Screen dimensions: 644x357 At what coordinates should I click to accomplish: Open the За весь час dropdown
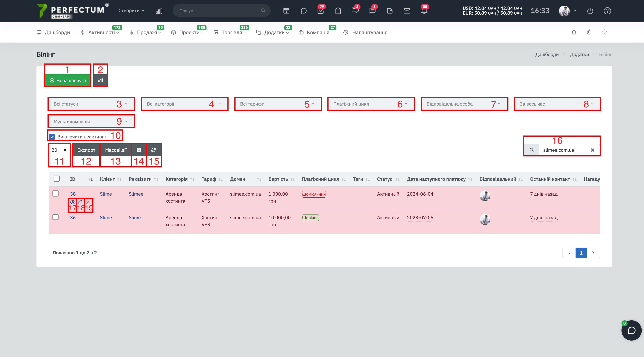point(557,104)
